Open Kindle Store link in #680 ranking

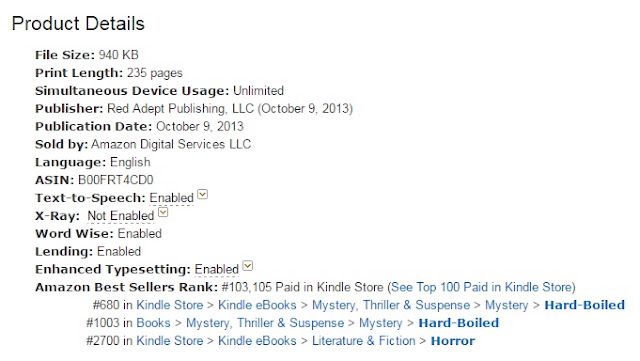(169, 305)
